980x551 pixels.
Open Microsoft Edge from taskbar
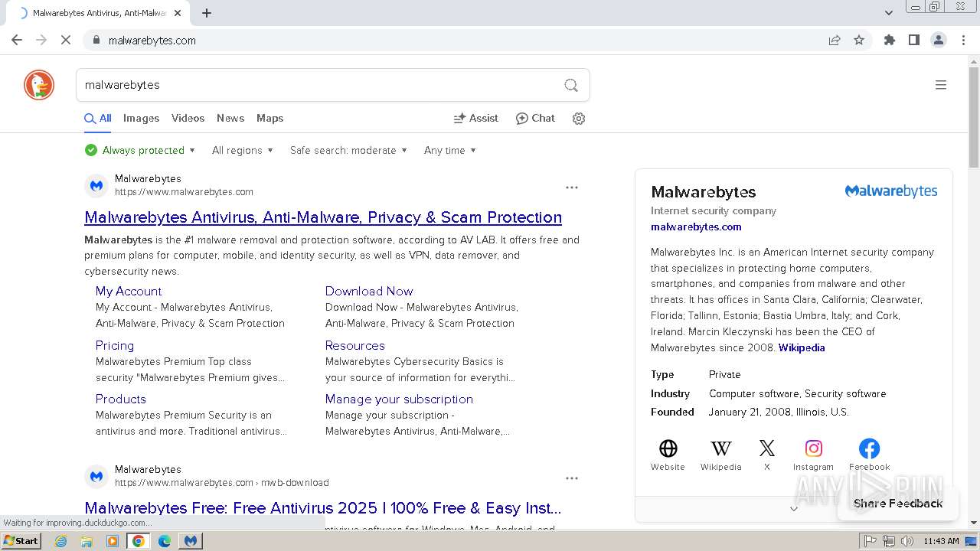165,541
